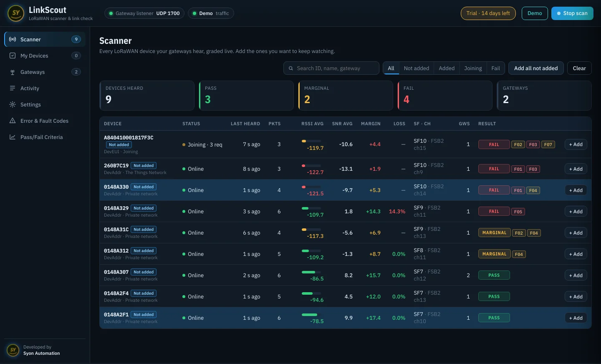Click the Scanner radio-wave sidebar icon
This screenshot has width=601, height=364.
point(13,39)
